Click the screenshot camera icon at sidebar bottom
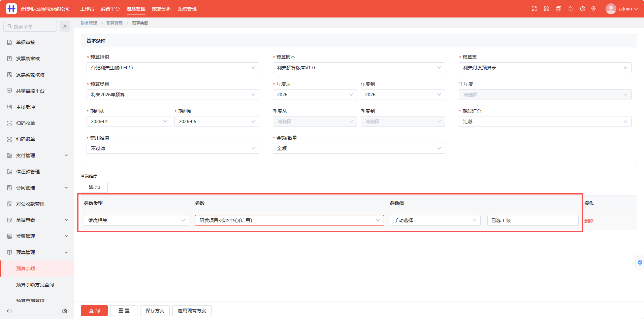Image resolution: width=644 pixels, height=319 pixels. click(x=65, y=311)
